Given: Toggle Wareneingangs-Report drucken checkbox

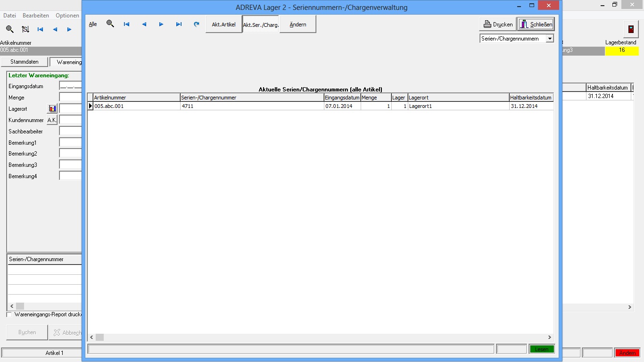Looking at the screenshot, I should tap(9, 314).
